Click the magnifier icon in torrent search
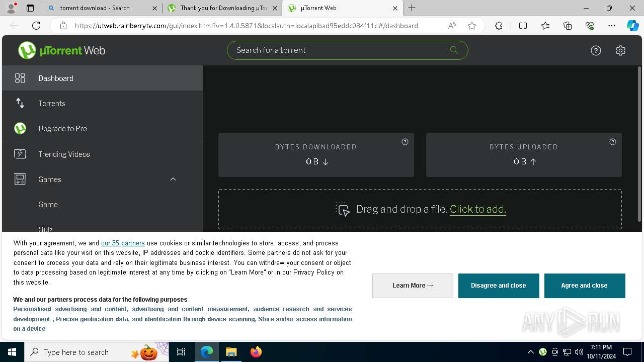This screenshot has width=644, height=362. [x=454, y=50]
